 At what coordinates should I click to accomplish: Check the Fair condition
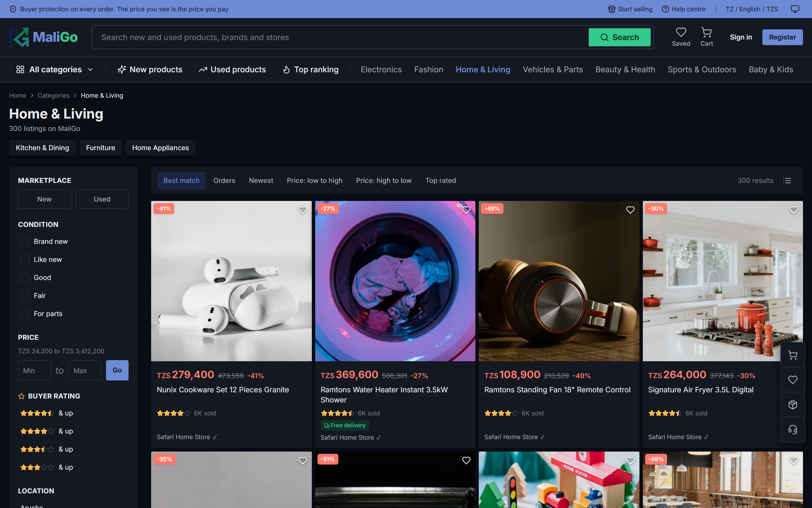point(25,296)
